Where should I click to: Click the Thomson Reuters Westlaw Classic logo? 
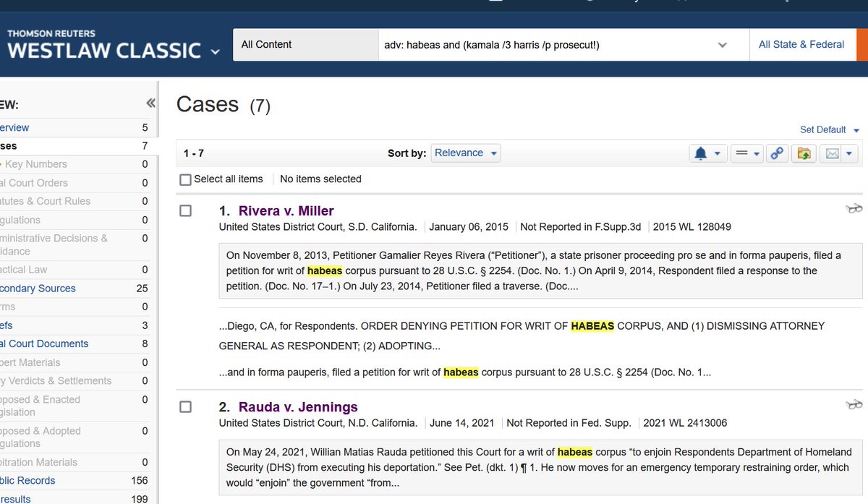104,45
